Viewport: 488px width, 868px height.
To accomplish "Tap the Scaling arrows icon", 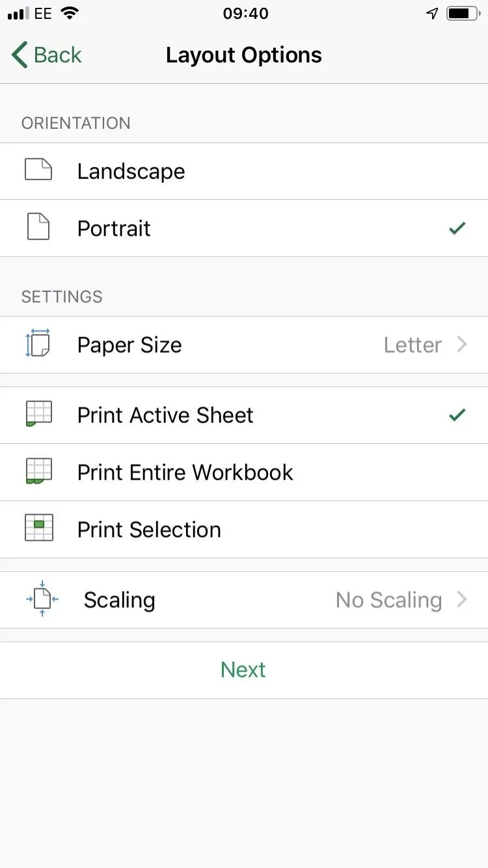I will [x=42, y=599].
